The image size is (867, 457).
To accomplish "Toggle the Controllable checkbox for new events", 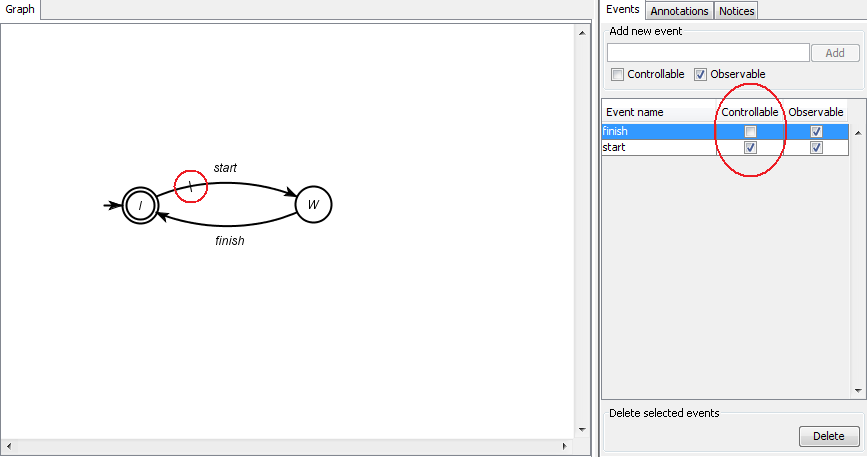I will (617, 74).
